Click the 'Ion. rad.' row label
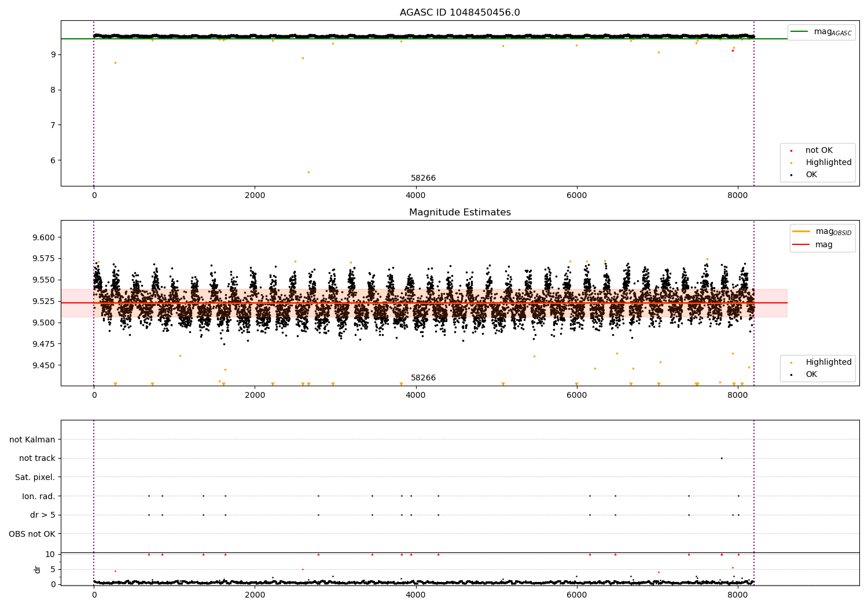Screen dimensions: 868x608 [x=39, y=496]
